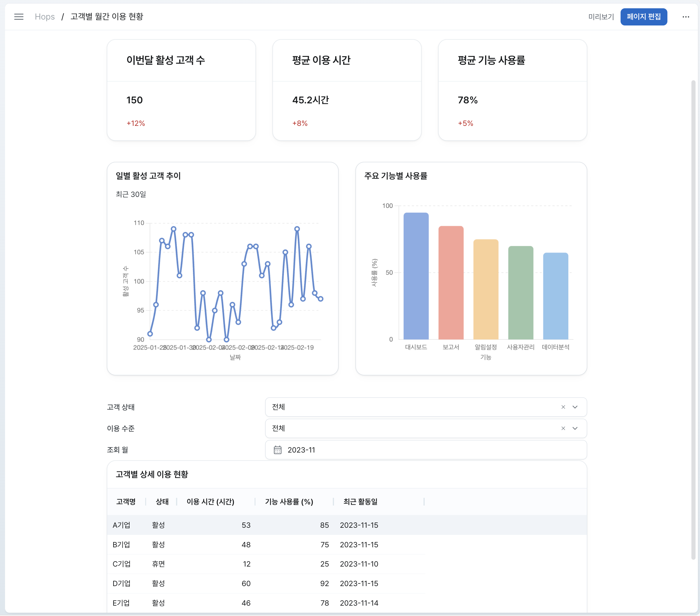Screen dimensions: 700x616
Task: Click the 2023-11-14 date cell
Action: click(359, 603)
